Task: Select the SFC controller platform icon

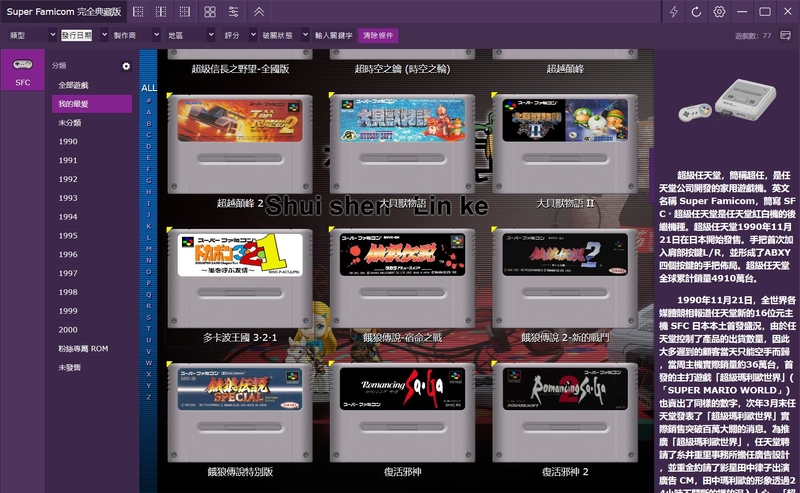Action: 22,70
